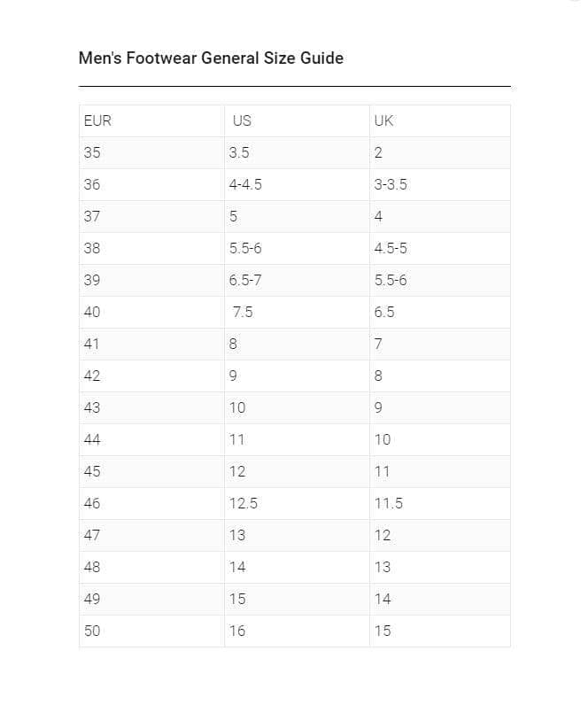The height and width of the screenshot is (713, 588).
Task: Click the US 6.5-7 cell
Action: (245, 280)
